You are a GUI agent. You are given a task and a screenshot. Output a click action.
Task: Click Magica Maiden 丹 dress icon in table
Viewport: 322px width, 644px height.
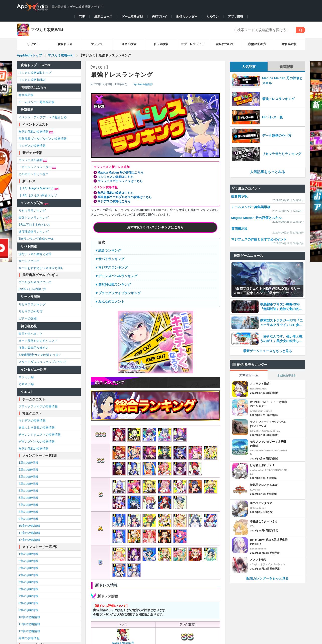click(123, 635)
